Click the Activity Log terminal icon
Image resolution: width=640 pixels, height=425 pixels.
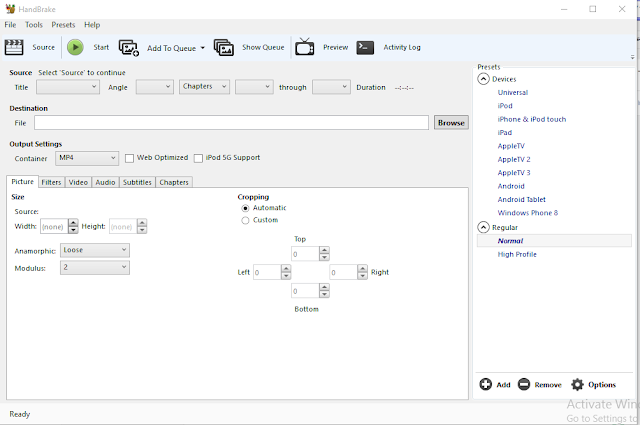point(365,47)
